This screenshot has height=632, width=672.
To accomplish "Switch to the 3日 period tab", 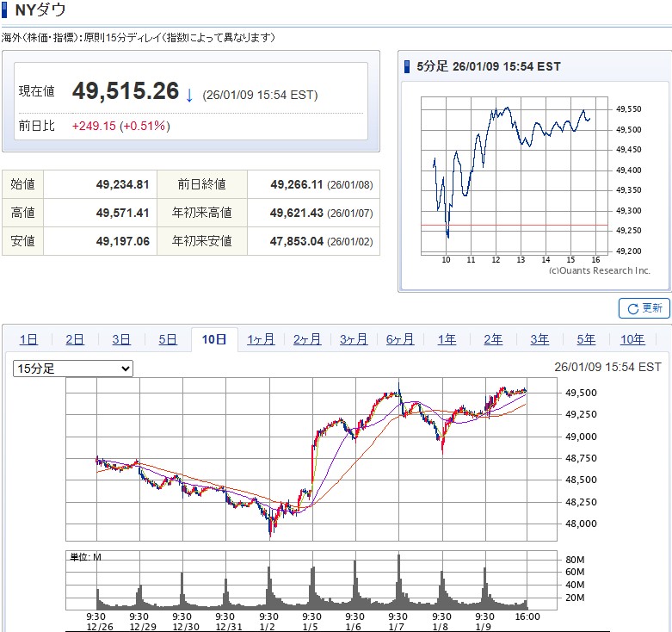I will 121,339.
